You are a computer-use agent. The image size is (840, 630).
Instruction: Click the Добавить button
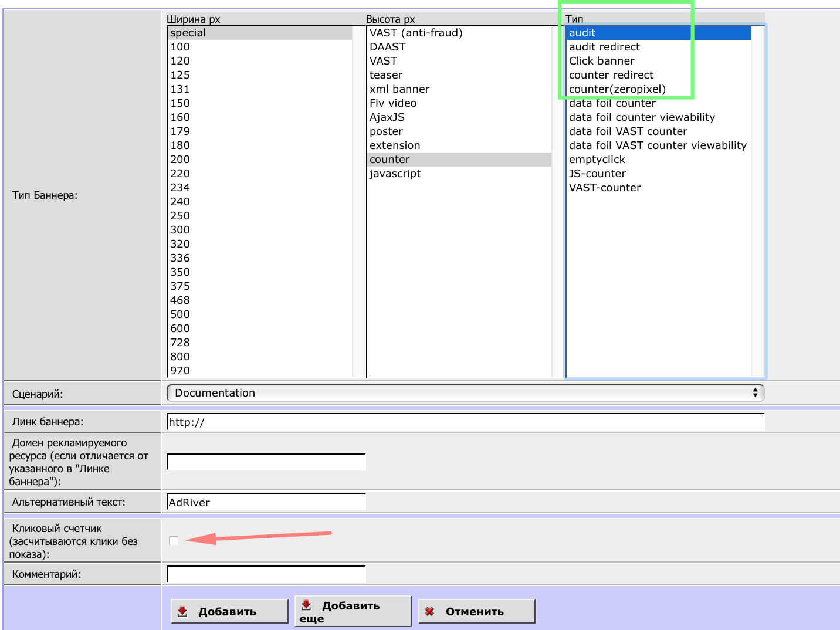pos(229,611)
